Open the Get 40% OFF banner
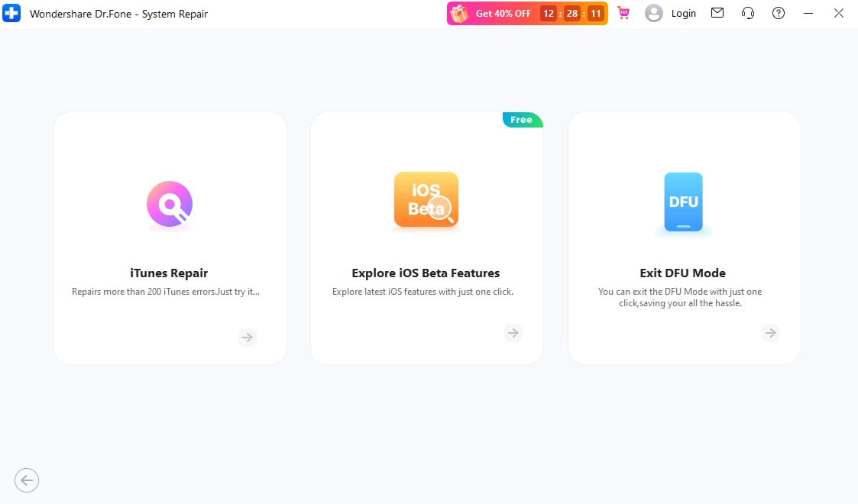The height and width of the screenshot is (504, 858). tap(527, 13)
